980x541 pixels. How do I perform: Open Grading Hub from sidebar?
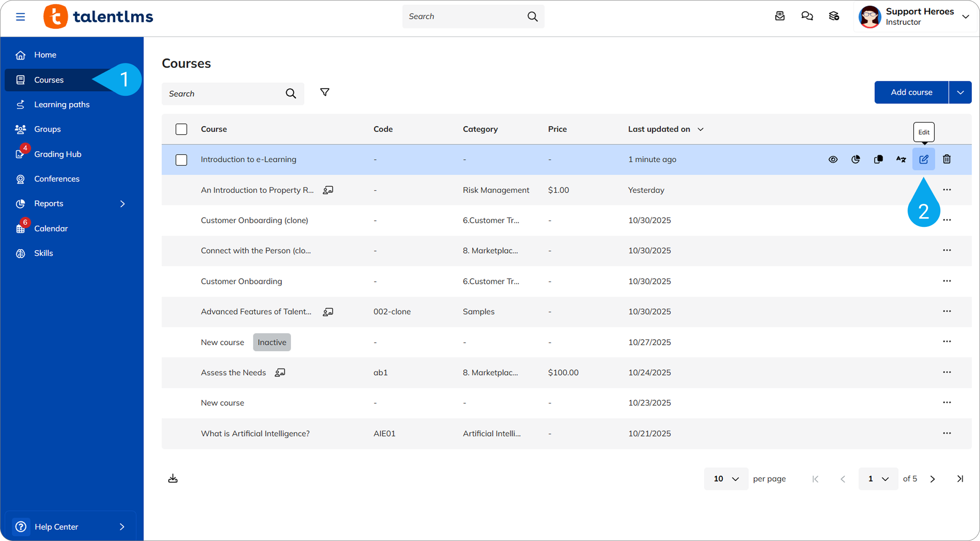click(x=57, y=154)
